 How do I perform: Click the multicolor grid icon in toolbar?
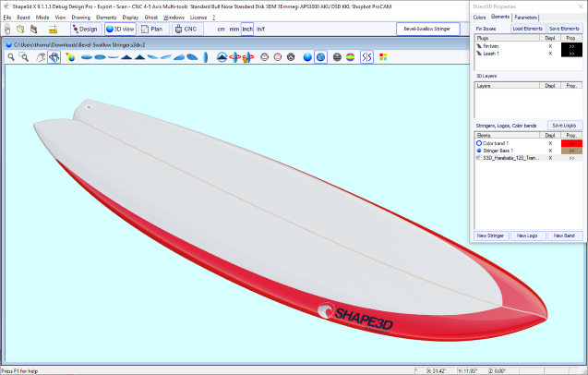(x=383, y=57)
